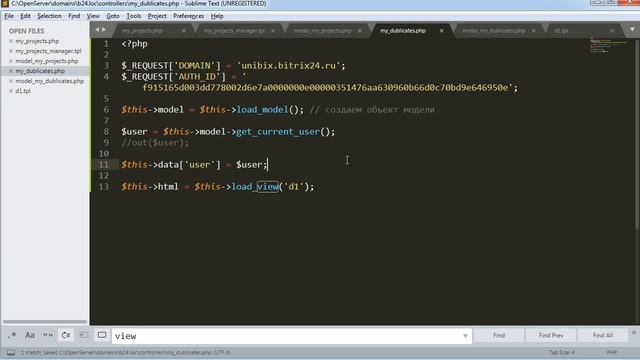
Task: Toggle in-selection search option
Action: [x=84, y=336]
